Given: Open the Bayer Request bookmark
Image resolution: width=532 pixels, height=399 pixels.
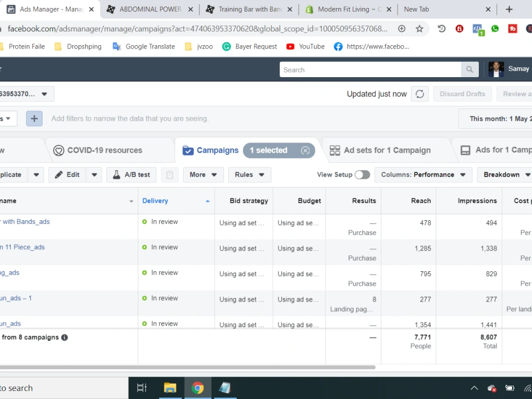Looking at the screenshot, I should [x=250, y=46].
